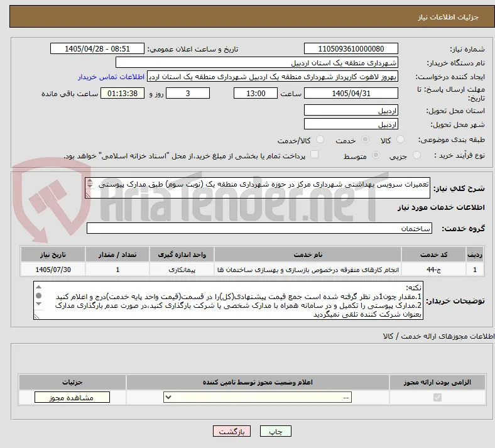Screen dimensions: 495x448
Task: Click the مشاهده مجوز button
Action: [72, 397]
